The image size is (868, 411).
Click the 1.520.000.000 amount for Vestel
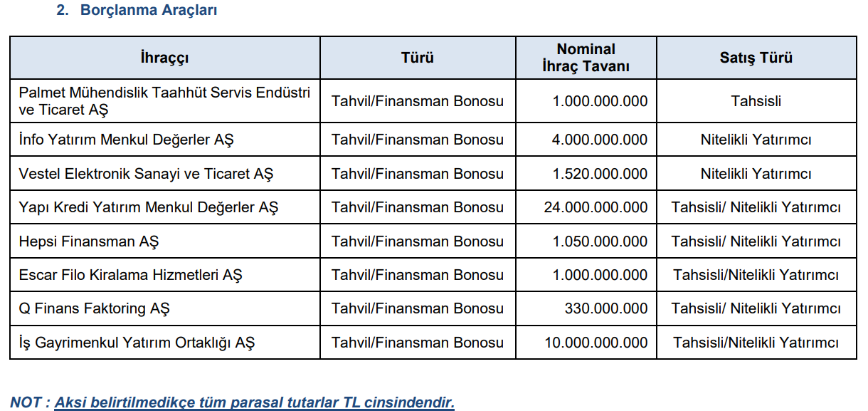click(x=600, y=174)
